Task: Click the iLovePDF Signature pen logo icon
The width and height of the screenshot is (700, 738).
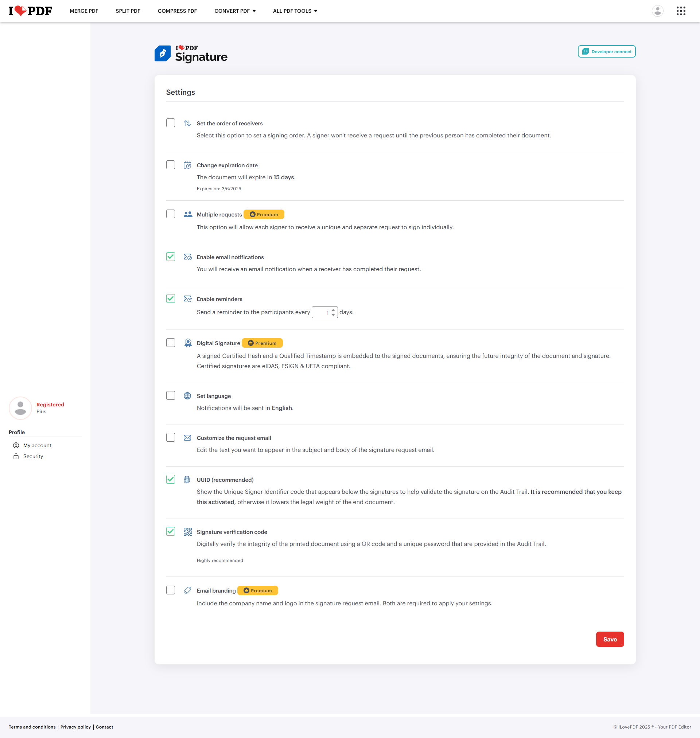Action: tap(163, 54)
